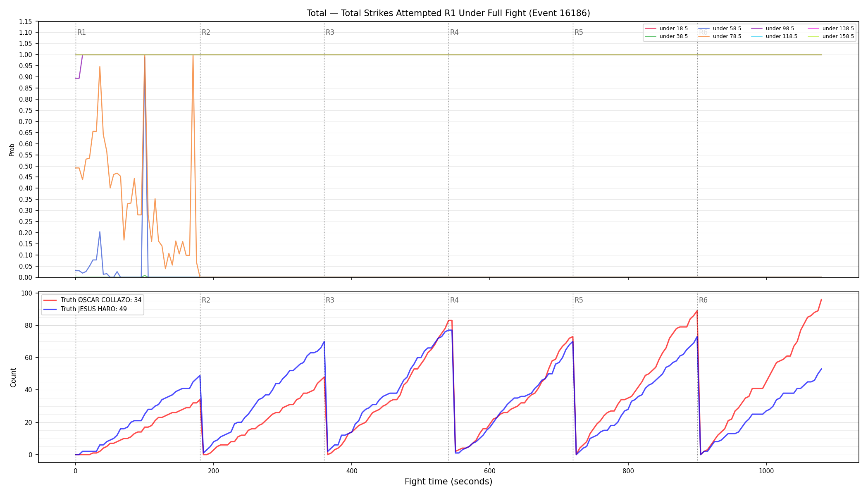This screenshot has width=868, height=496.
Task: Click the purple line swatch for 'under 98.5'
Action: [x=756, y=29]
